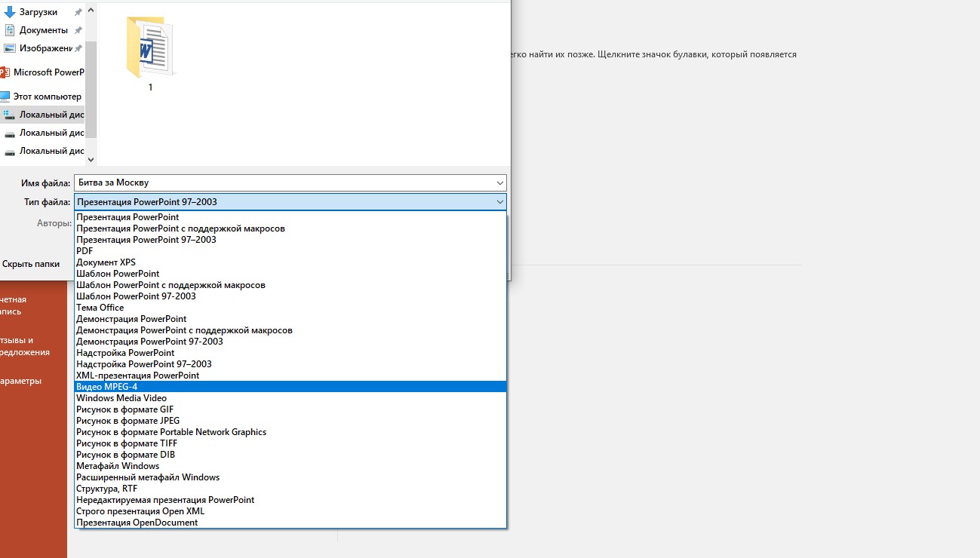The width and height of the screenshot is (980, 558).
Task: Choose 'Документ XPS' format
Action: click(290, 262)
